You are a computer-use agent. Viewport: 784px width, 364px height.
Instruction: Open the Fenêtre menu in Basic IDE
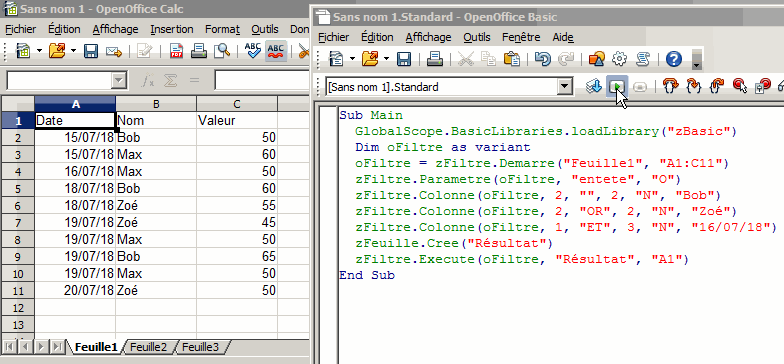521,37
